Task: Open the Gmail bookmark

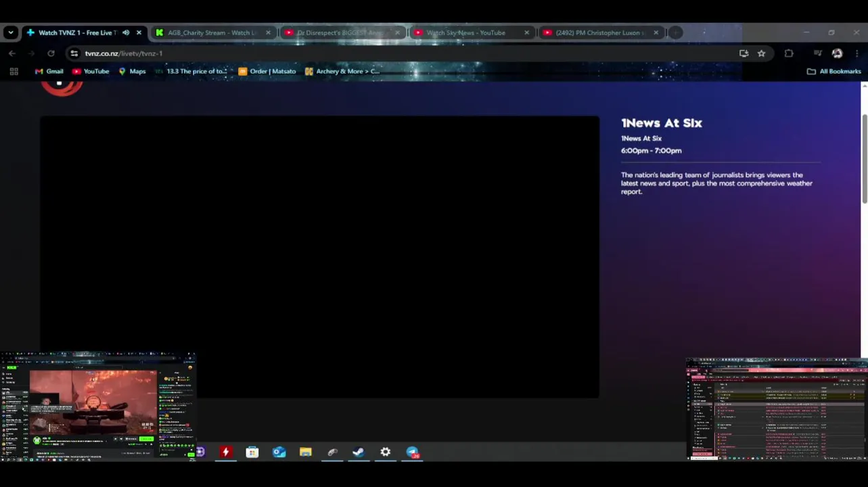Action: [x=49, y=71]
